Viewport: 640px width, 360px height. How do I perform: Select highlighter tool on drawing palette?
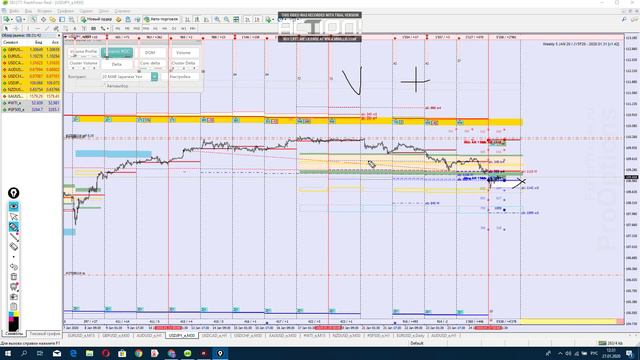13,227
